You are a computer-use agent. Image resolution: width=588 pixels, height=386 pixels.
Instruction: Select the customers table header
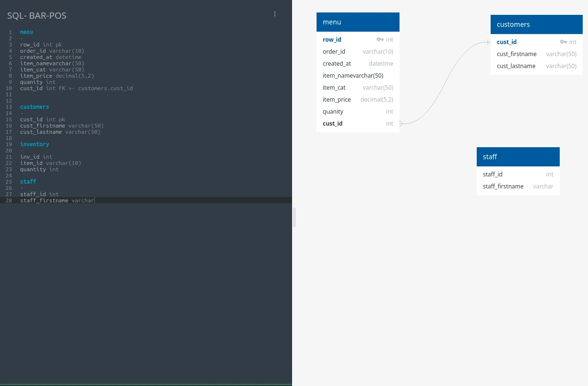click(x=536, y=24)
